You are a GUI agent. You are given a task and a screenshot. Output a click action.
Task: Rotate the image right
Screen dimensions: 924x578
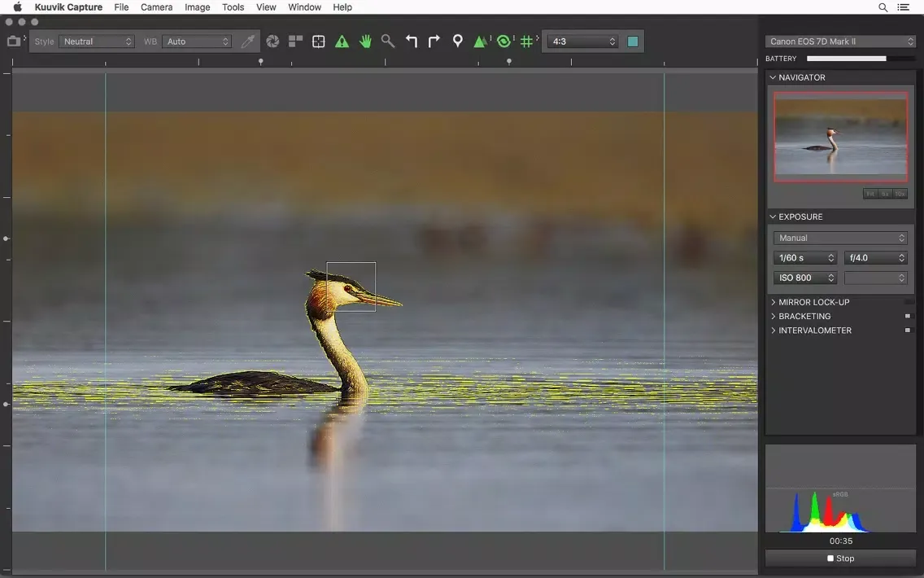pyautogui.click(x=434, y=42)
